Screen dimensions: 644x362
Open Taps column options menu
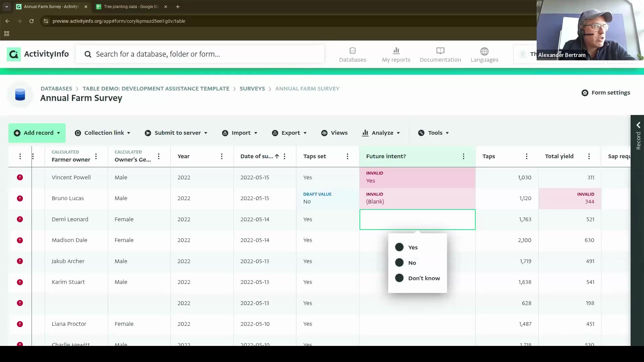pos(527,156)
